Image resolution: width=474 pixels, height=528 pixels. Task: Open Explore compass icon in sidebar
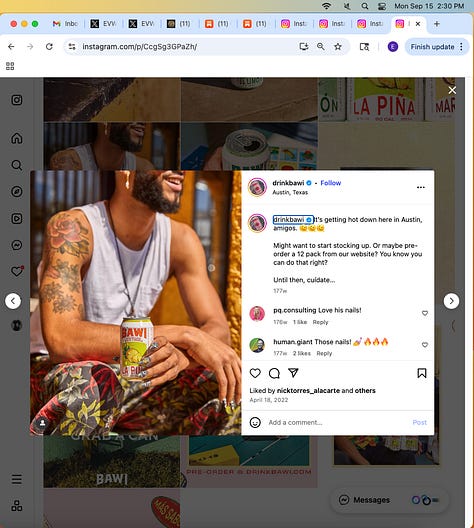17,192
